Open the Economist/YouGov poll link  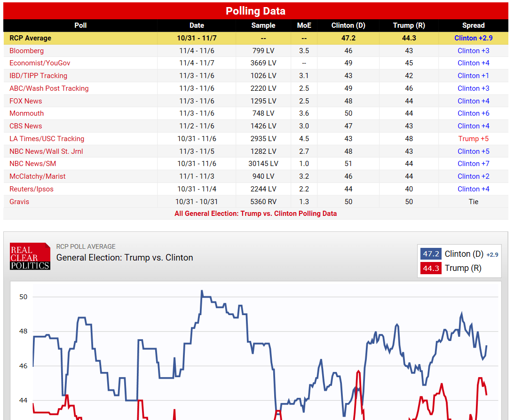click(40, 63)
